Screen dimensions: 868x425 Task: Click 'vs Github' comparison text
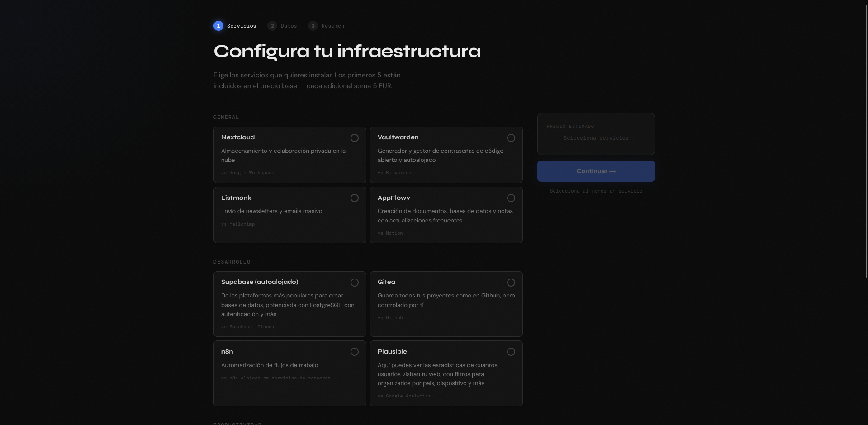click(x=390, y=318)
